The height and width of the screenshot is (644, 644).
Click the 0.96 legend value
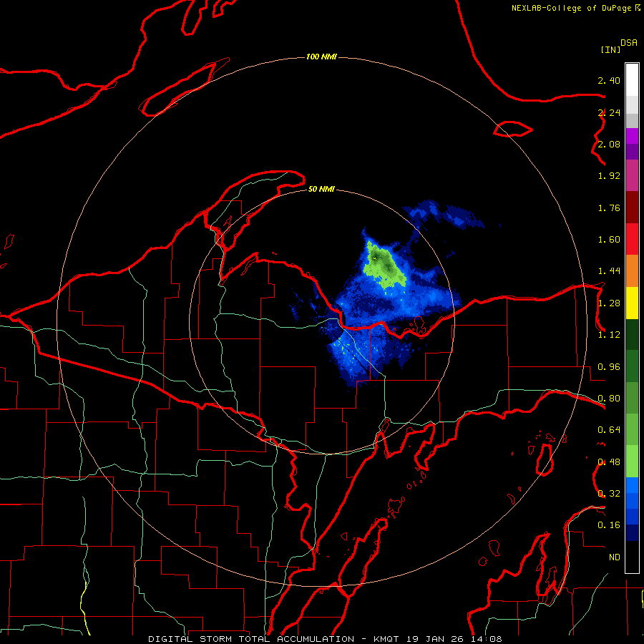pyautogui.click(x=609, y=367)
